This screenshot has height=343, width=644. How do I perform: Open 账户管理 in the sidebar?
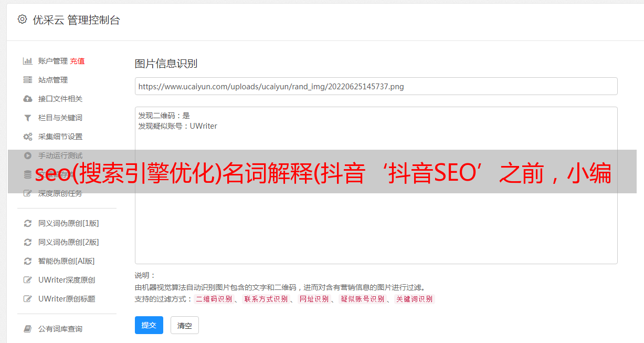(53, 61)
